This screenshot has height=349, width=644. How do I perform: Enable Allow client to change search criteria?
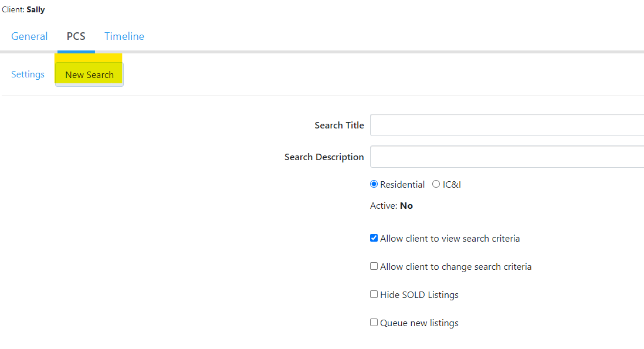(x=374, y=266)
